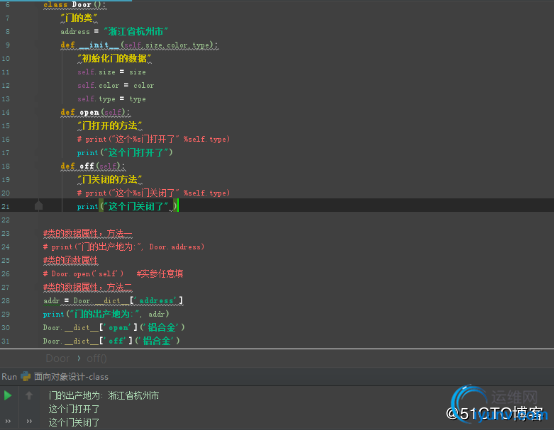Expand left double chevron at bottom

(8, 421)
